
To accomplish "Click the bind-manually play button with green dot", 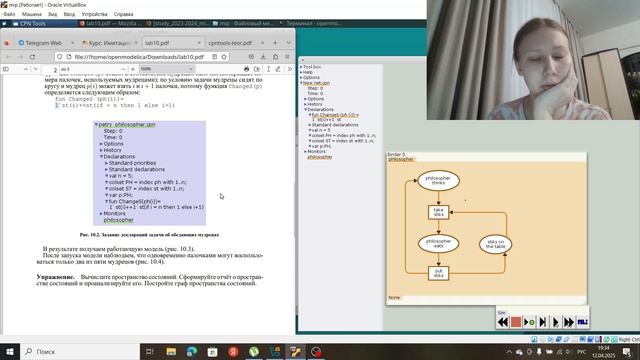I will tap(529, 322).
